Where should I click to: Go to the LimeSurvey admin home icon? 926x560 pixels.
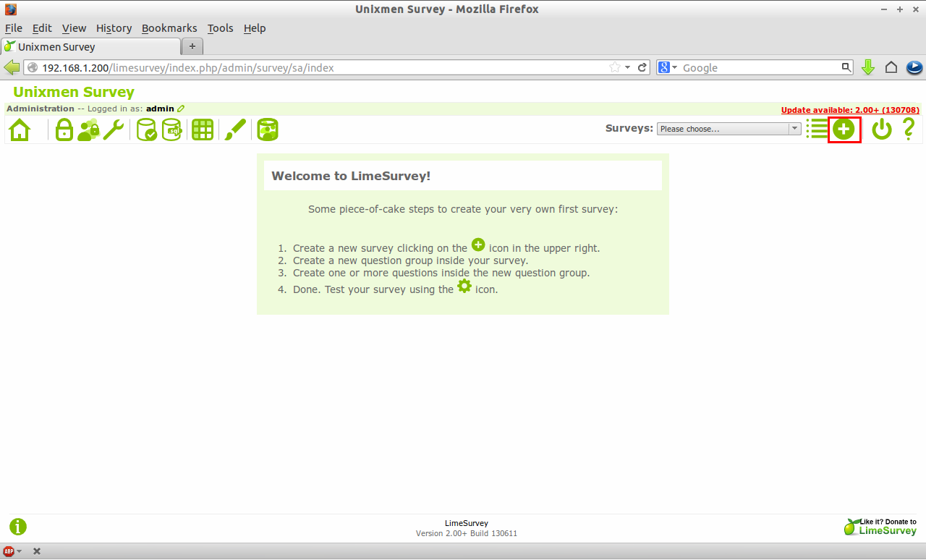[x=20, y=130]
